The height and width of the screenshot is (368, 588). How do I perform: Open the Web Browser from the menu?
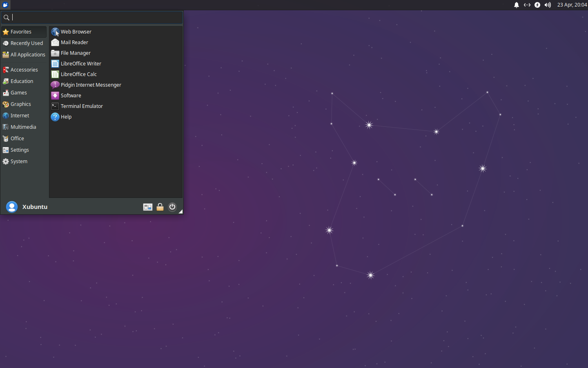point(76,31)
